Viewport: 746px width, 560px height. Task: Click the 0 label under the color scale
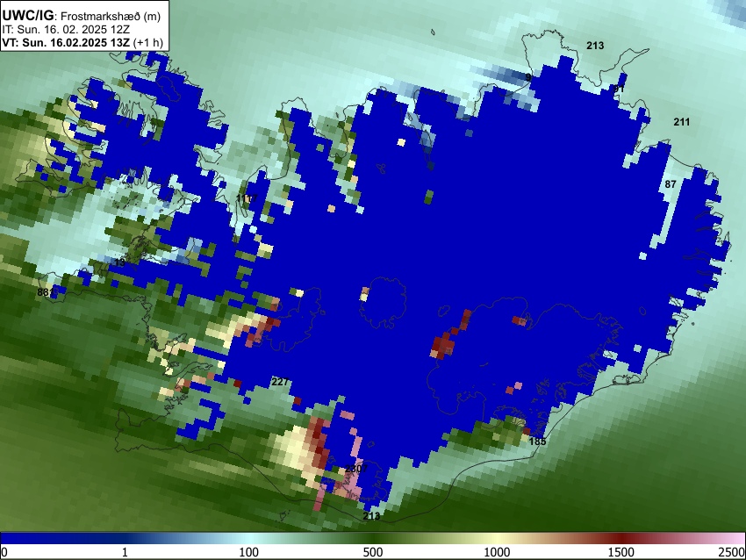4,552
